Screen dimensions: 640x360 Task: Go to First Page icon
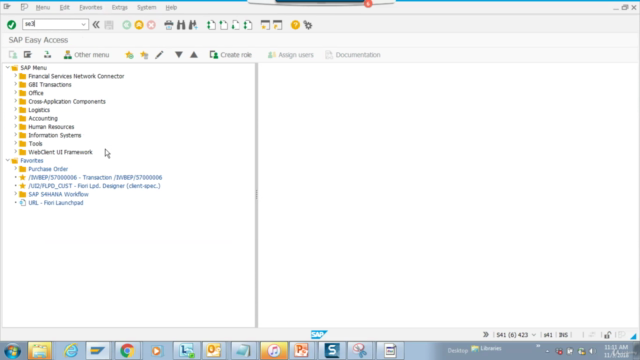(x=211, y=25)
